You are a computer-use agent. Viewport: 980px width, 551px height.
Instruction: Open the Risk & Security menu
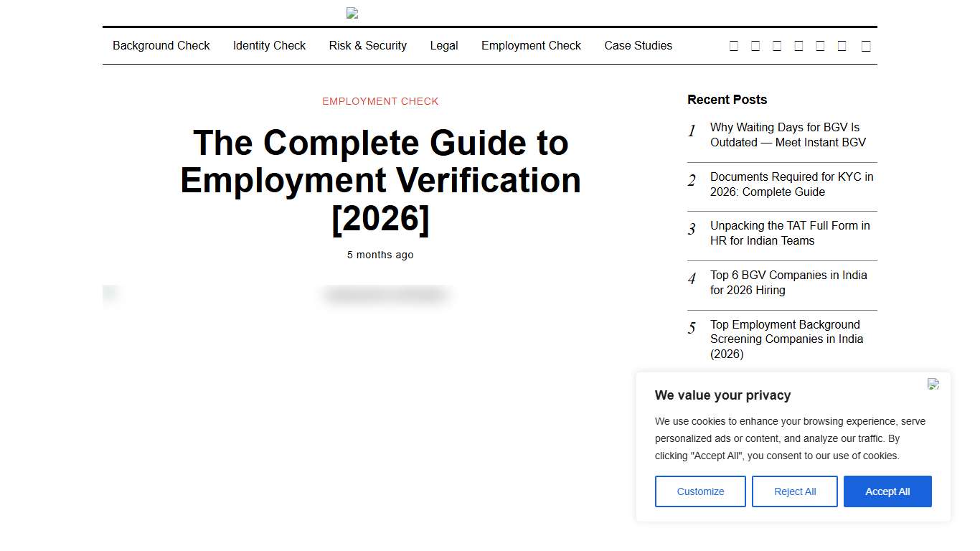[367, 45]
